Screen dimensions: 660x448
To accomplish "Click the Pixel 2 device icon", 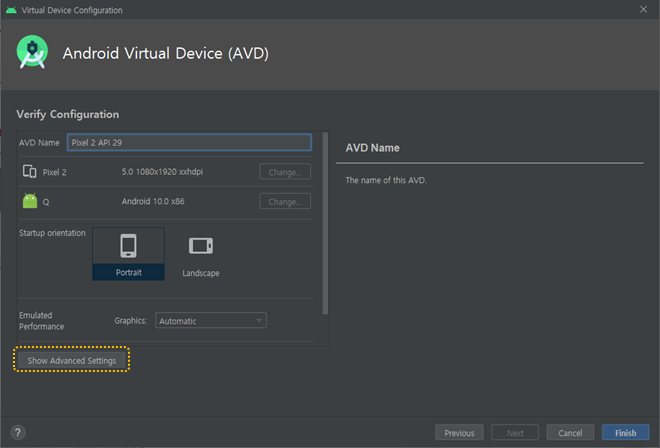I will click(29, 172).
